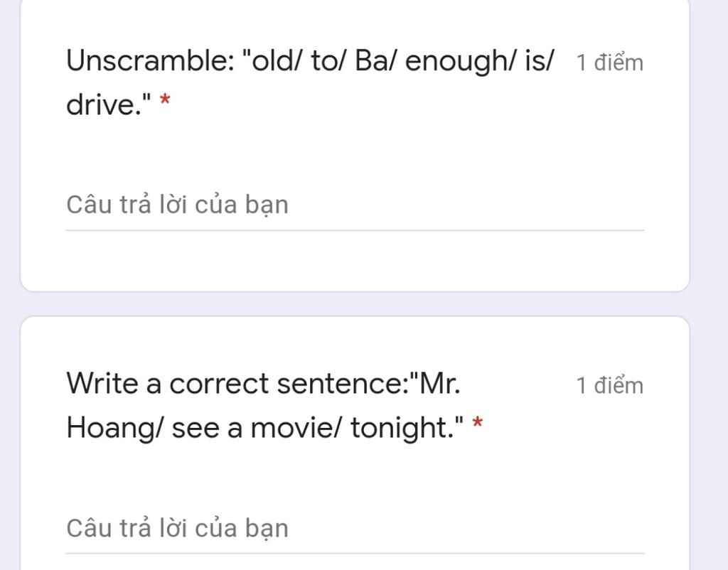
Task: Click the text "Mr." in the second question
Action: [x=439, y=384]
